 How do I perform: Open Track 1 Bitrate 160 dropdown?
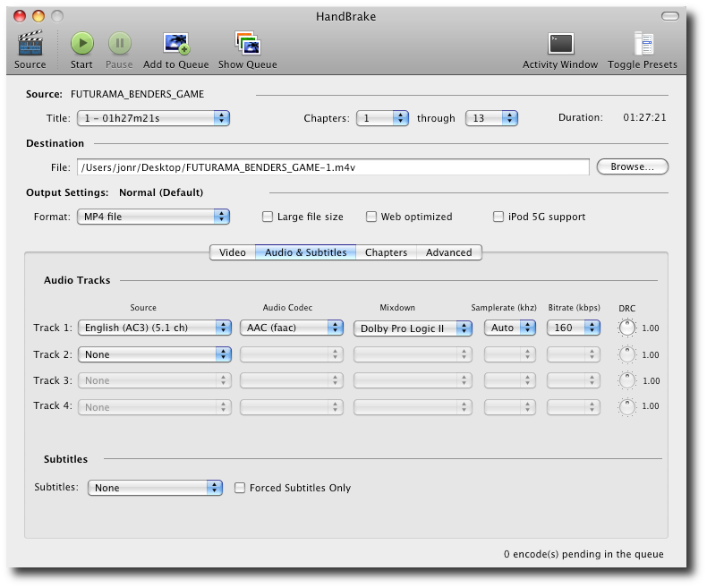pyautogui.click(x=574, y=328)
